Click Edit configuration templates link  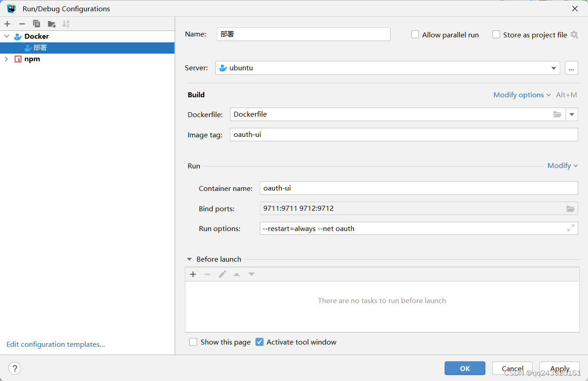pyautogui.click(x=55, y=344)
